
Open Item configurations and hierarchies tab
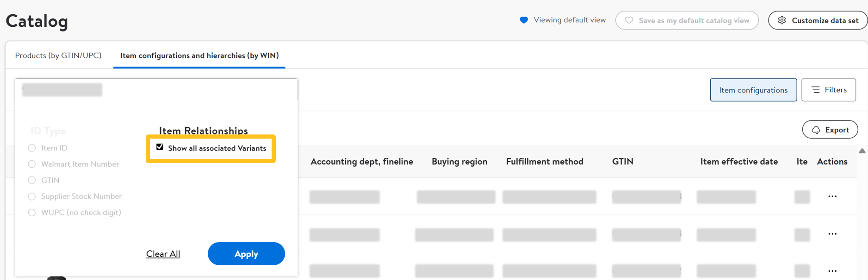[x=199, y=55]
